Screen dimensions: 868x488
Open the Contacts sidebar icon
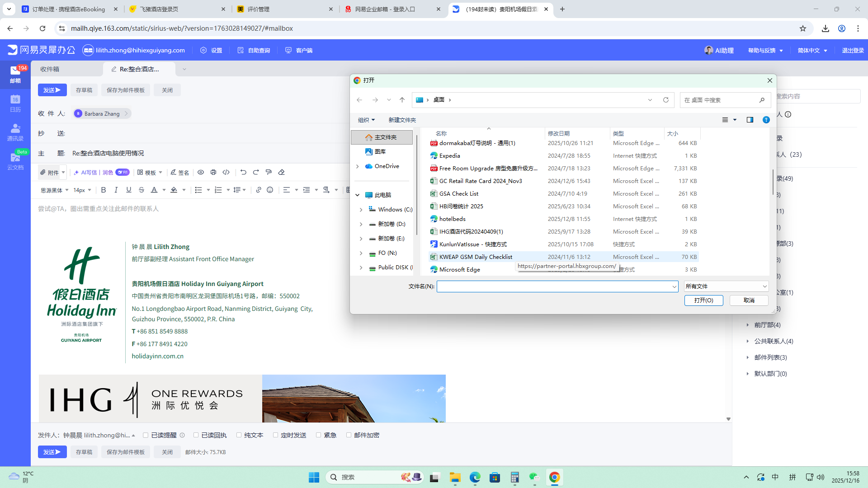point(15,132)
